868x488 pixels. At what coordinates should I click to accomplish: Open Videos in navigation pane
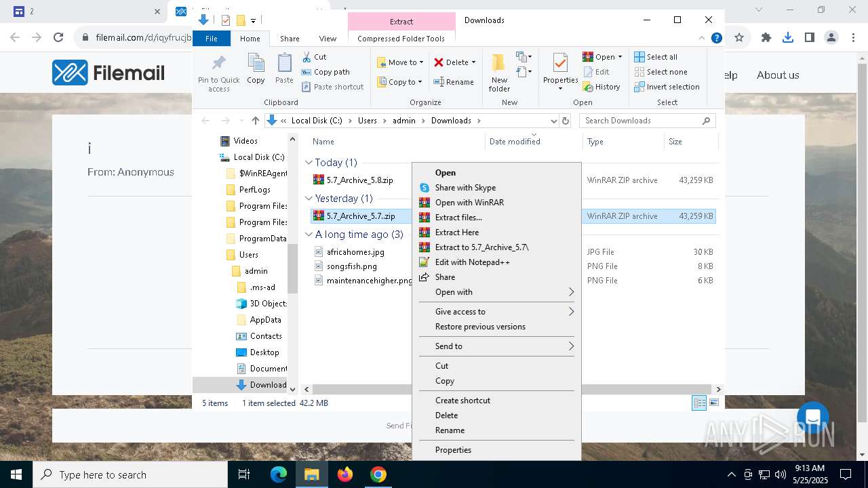pyautogui.click(x=245, y=141)
